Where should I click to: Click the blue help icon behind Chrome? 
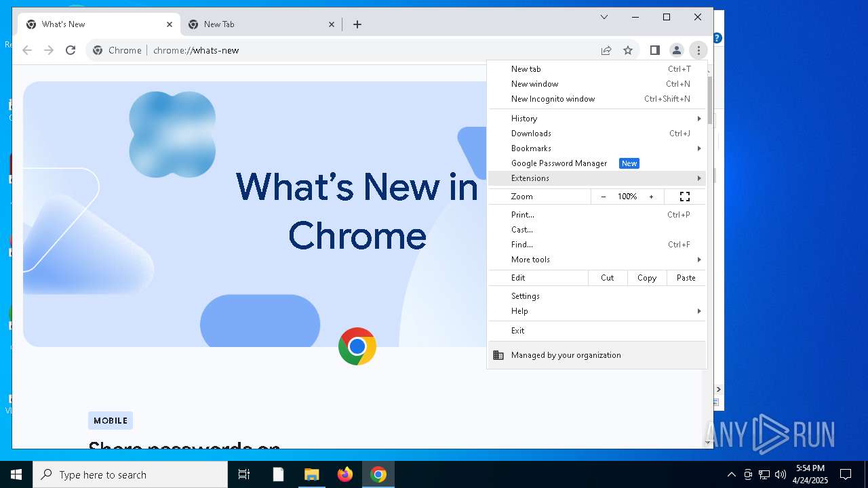click(x=717, y=38)
